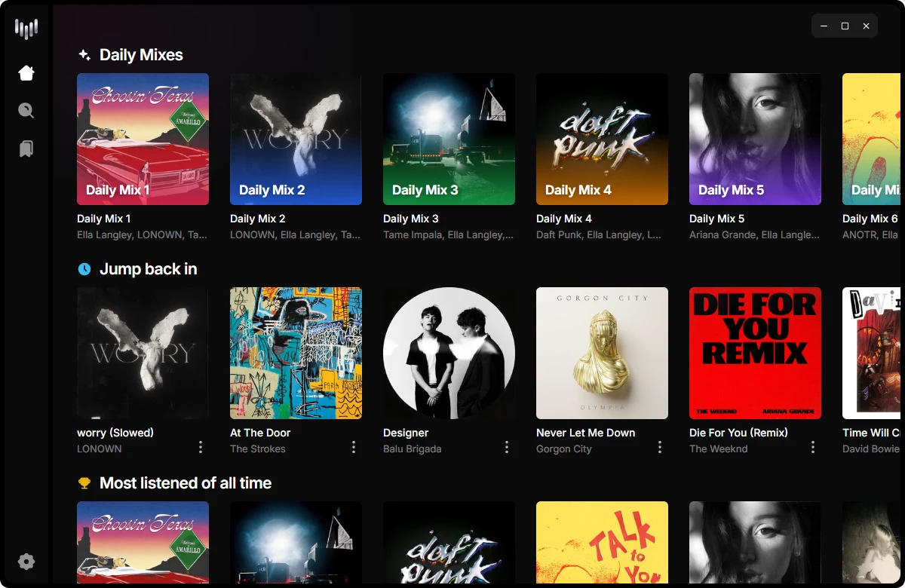Open artist Gorgon City

[x=564, y=449]
